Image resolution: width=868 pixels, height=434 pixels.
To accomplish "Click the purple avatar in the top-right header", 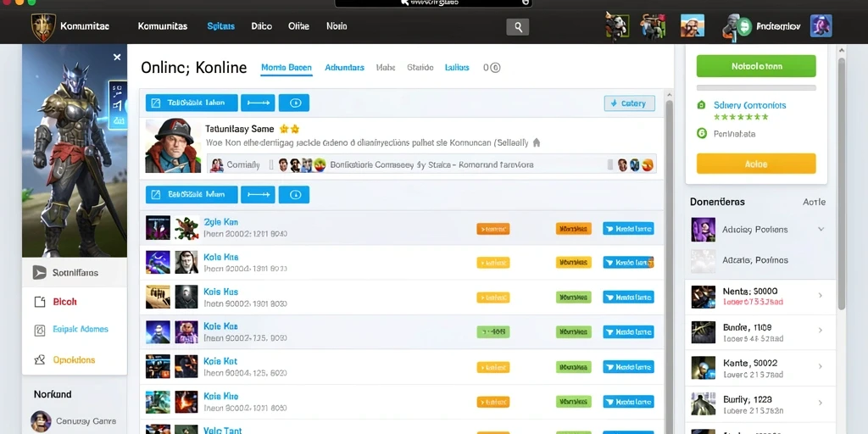I will pos(821,26).
